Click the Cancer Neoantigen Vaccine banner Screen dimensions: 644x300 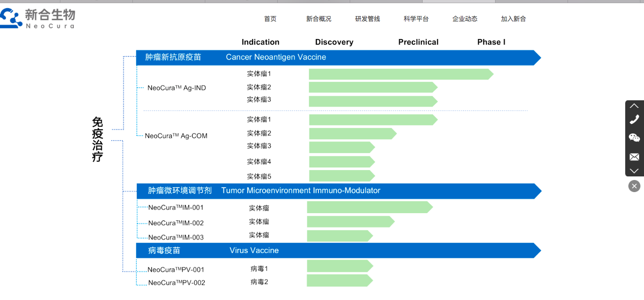tap(335, 57)
